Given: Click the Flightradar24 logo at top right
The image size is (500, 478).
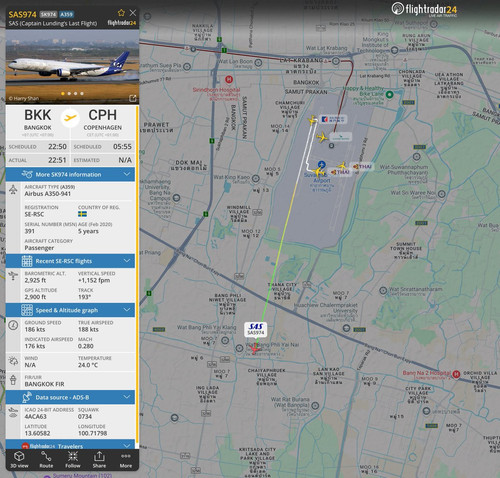Looking at the screenshot, I should point(424,9).
